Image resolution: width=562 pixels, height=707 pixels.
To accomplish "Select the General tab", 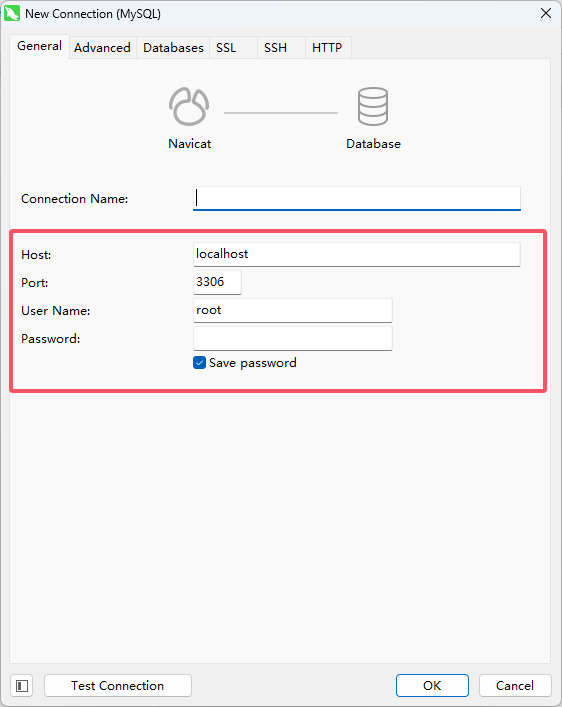I will click(x=40, y=46).
